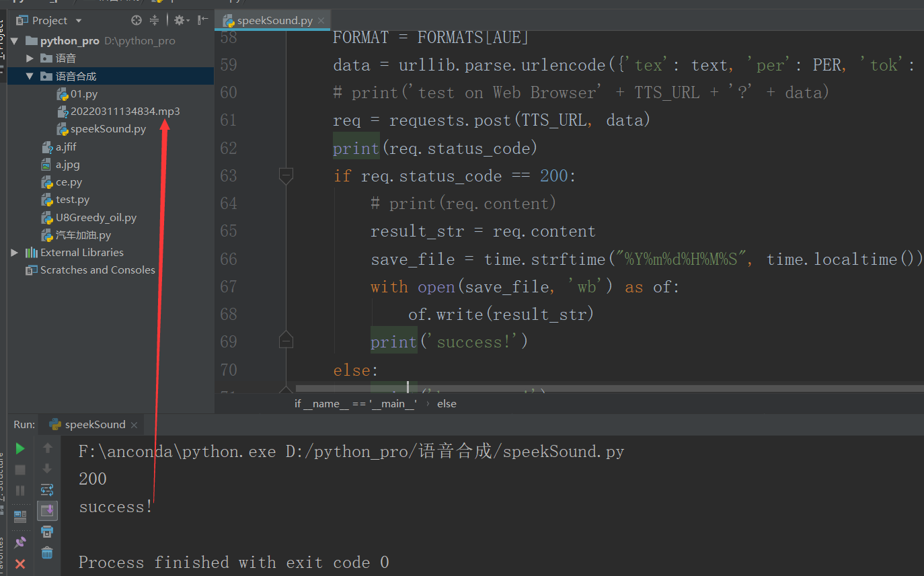This screenshot has width=924, height=576.
Task: Click the print(req.status_code) line
Action: [x=435, y=148]
